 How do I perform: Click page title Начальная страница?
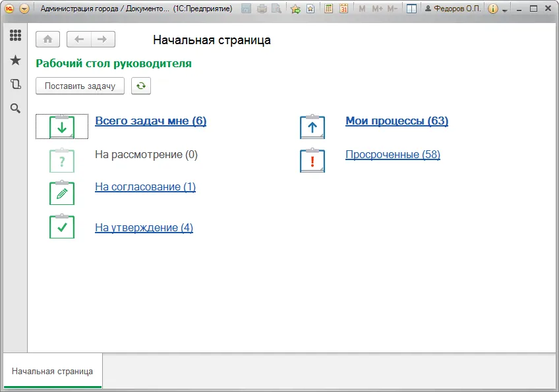212,40
